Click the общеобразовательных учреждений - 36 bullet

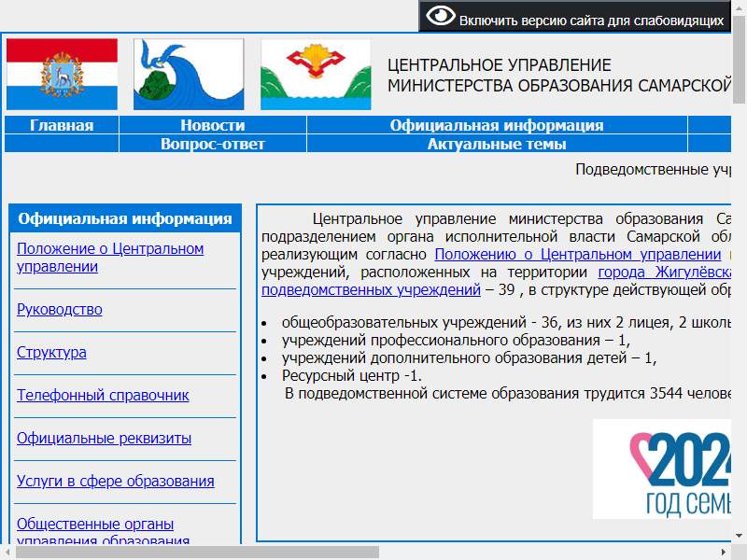pos(506,322)
